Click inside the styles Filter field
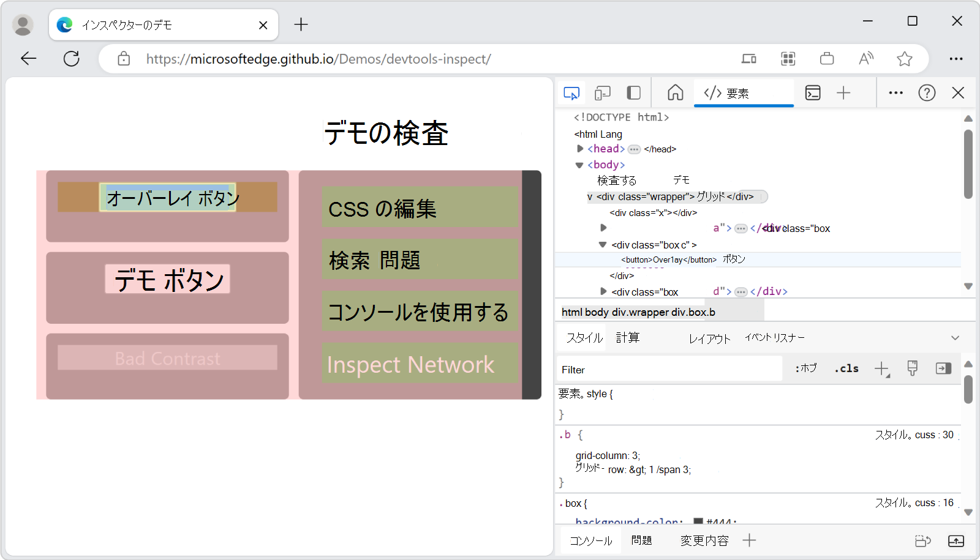The image size is (980, 560). click(x=668, y=369)
